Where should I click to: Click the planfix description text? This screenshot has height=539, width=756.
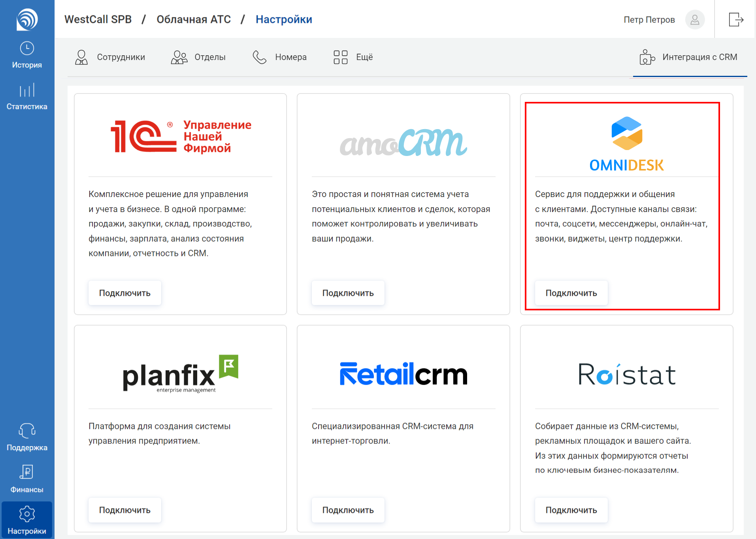point(160,434)
